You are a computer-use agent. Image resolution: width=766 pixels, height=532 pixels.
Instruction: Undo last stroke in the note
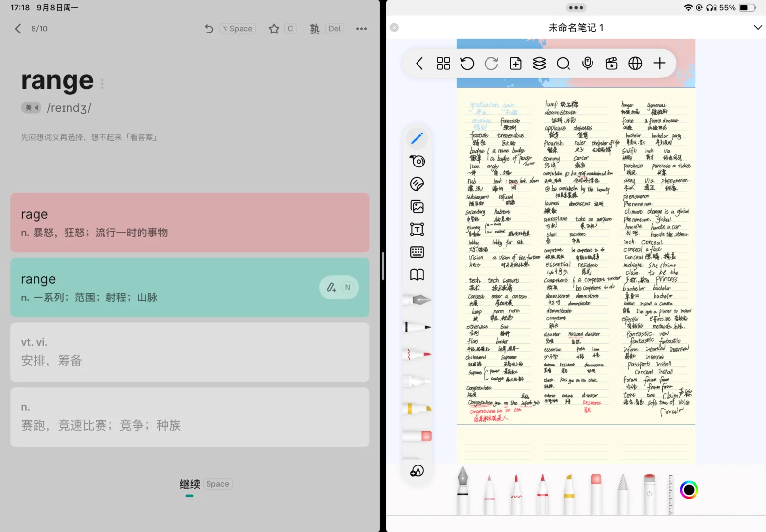(x=467, y=64)
